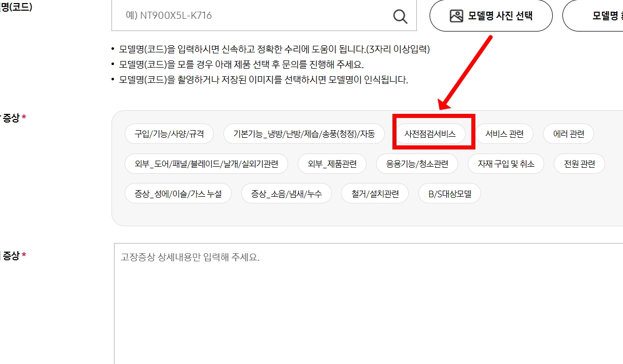Image resolution: width=623 pixels, height=364 pixels.
Task: Click the 철거/설치관련 option
Action: click(375, 193)
